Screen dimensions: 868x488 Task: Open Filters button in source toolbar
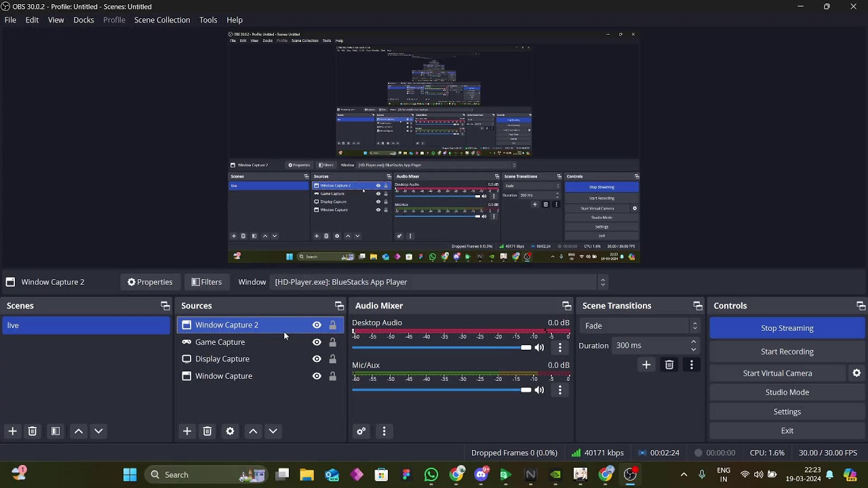(x=207, y=282)
